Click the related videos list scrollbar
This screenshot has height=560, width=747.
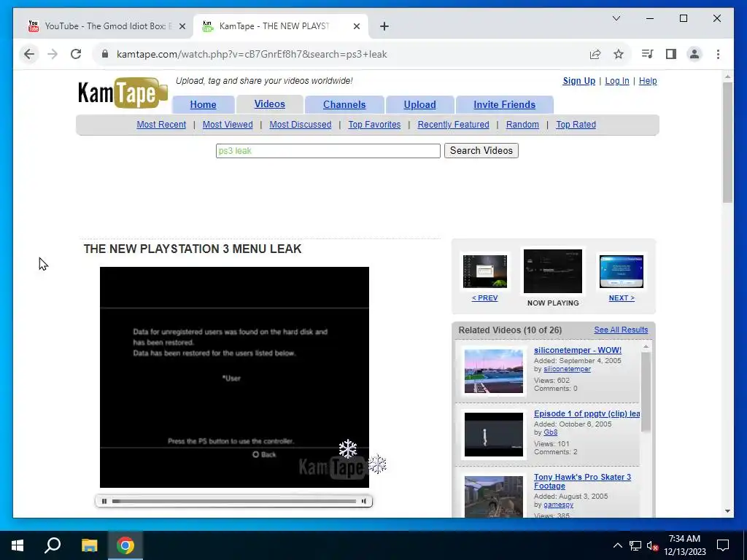click(646, 391)
